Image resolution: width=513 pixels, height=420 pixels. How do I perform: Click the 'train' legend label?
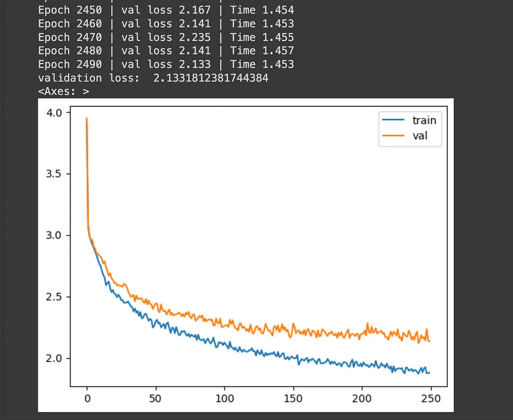pos(424,120)
